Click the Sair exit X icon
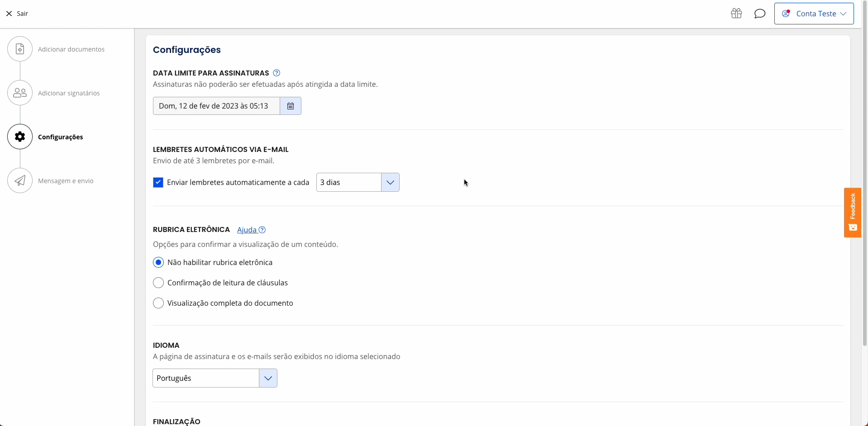Viewport: 868px width, 426px height. click(9, 14)
